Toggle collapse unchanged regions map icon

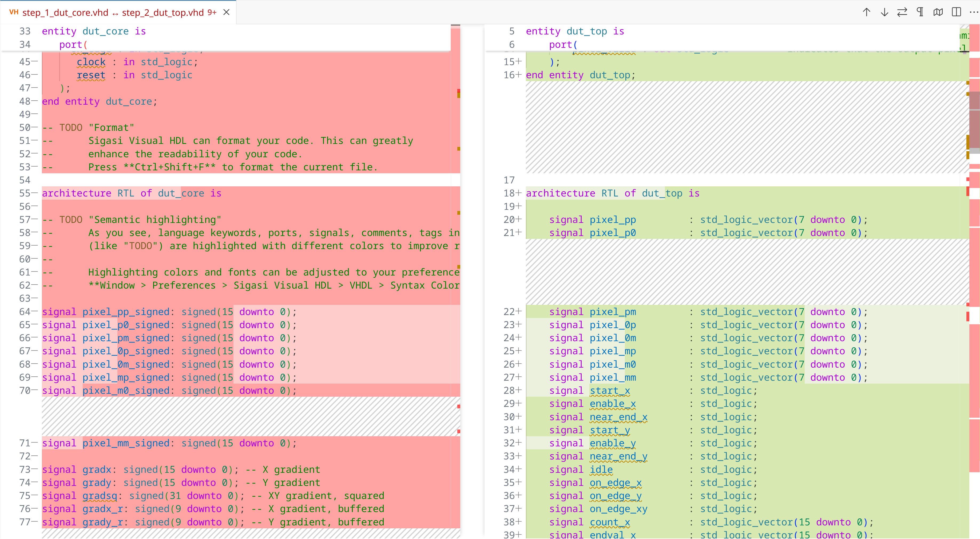pyautogui.click(x=938, y=12)
